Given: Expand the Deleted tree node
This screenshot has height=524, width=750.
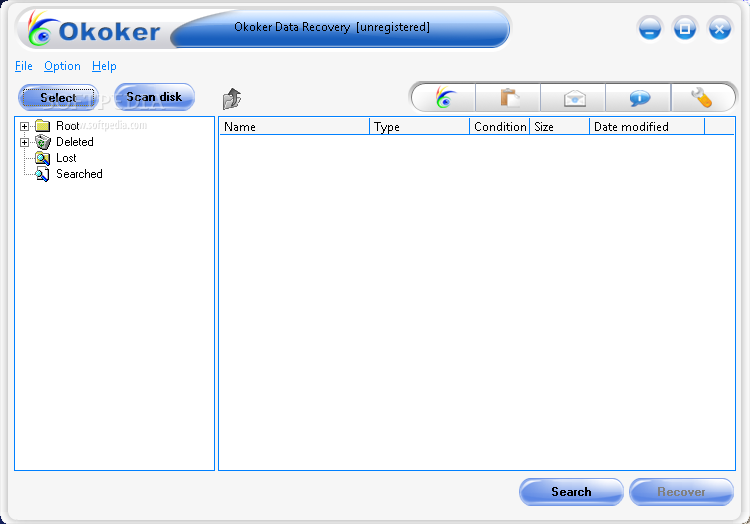Looking at the screenshot, I should [x=24, y=142].
